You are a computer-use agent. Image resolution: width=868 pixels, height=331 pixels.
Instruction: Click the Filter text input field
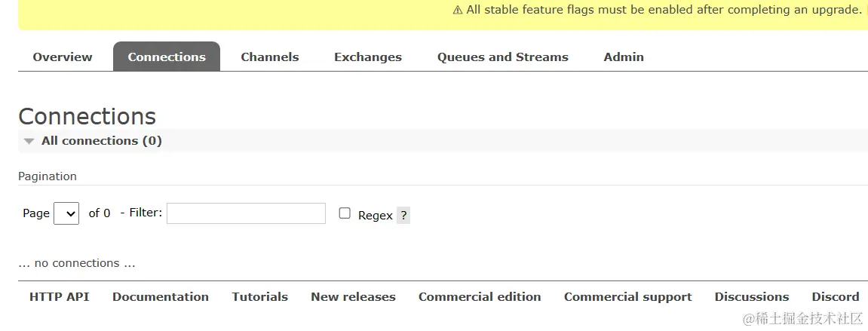246,213
